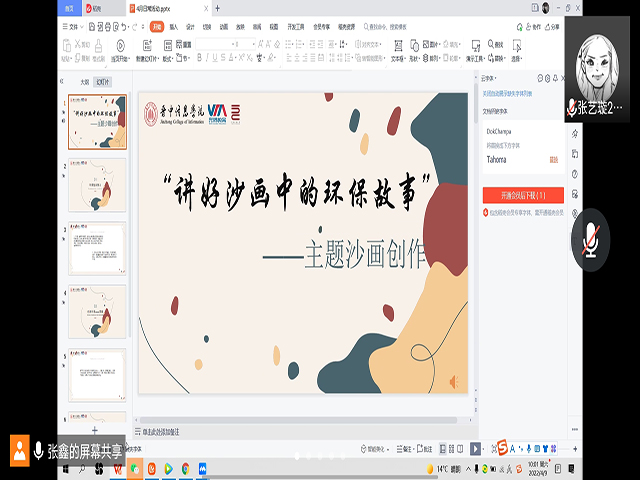640x480 pixels.
Task: Click the red member download button
Action: pos(523,196)
